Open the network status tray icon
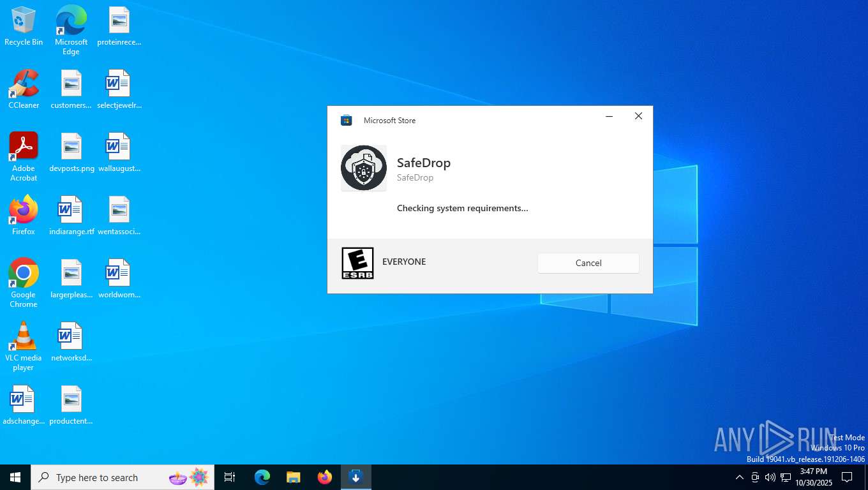 786,477
